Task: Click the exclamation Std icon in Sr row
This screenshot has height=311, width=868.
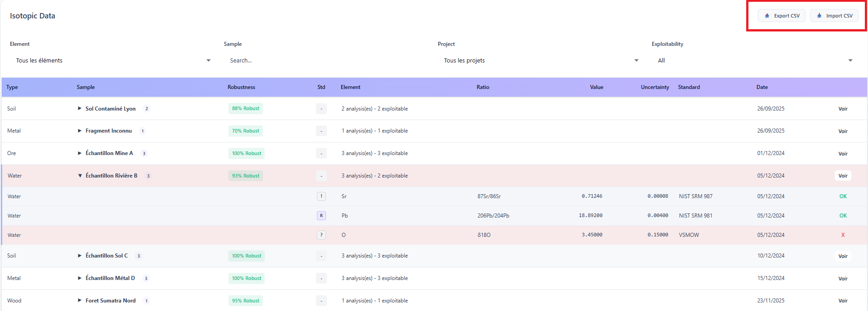Action: coord(321,196)
